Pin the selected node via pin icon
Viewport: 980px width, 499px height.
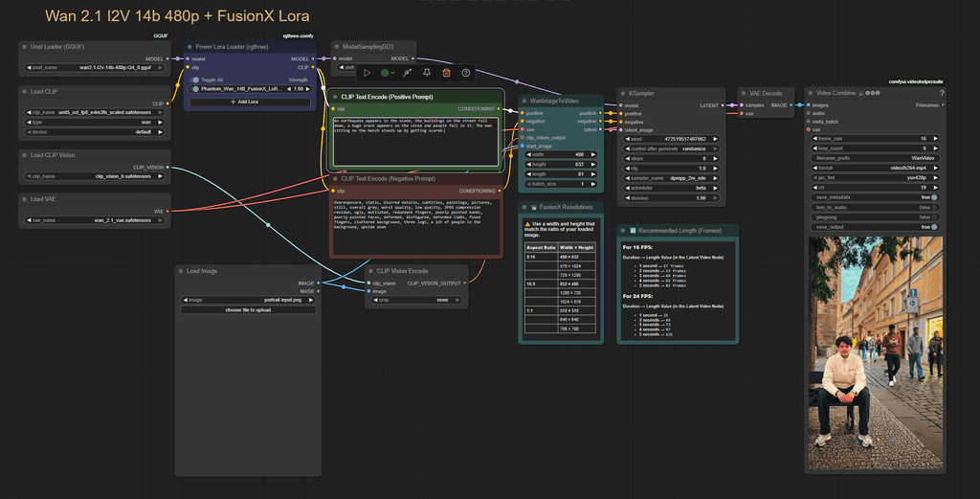(427, 73)
